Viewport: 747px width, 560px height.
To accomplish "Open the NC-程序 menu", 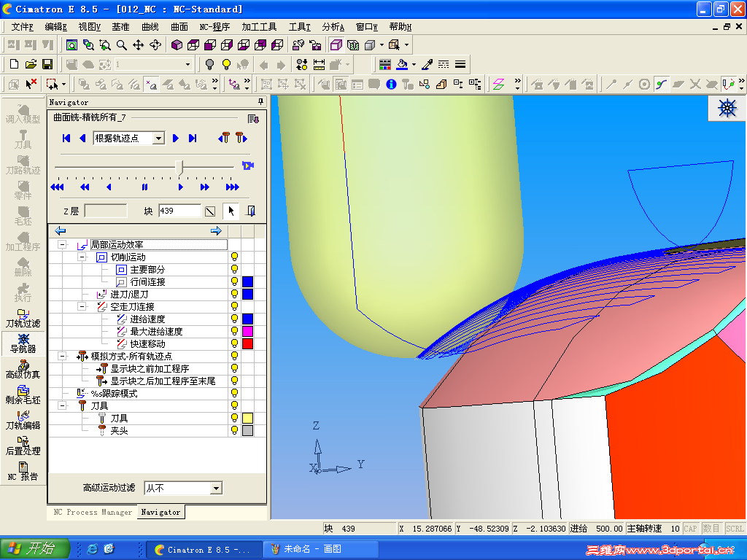I will click(214, 27).
